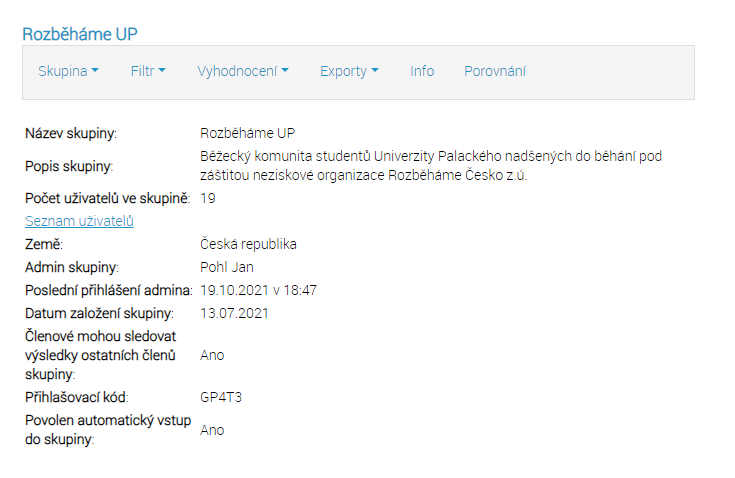
Task: Click the last admin login timestamp
Action: (x=258, y=290)
